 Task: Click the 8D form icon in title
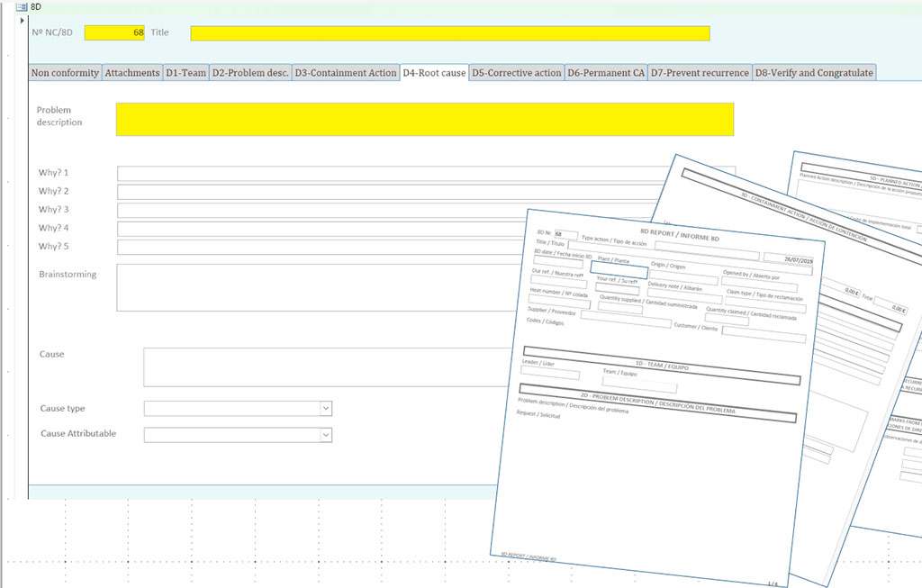pyautogui.click(x=22, y=6)
